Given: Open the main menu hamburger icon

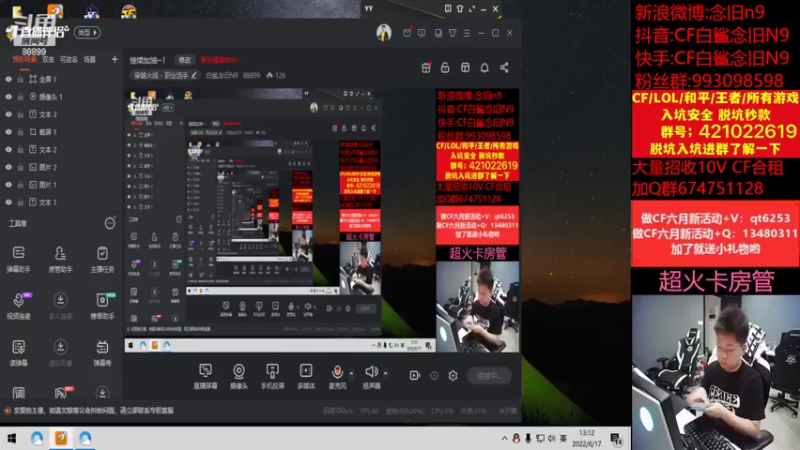Looking at the screenshot, I should (467, 33).
